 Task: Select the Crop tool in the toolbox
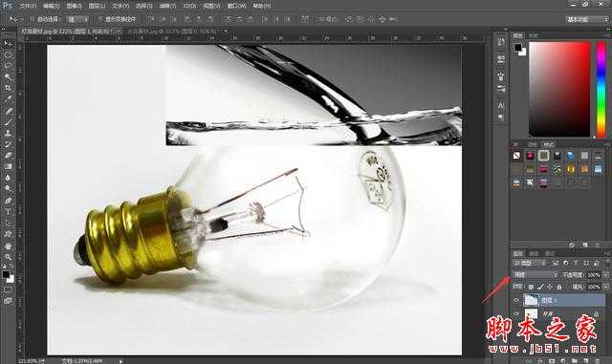coord(8,88)
